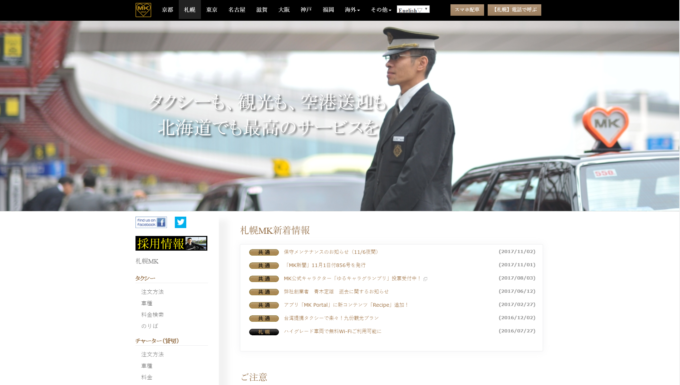Open the 採用情報 recruitment banner
Viewport: 680px width, 385px height.
coord(171,243)
